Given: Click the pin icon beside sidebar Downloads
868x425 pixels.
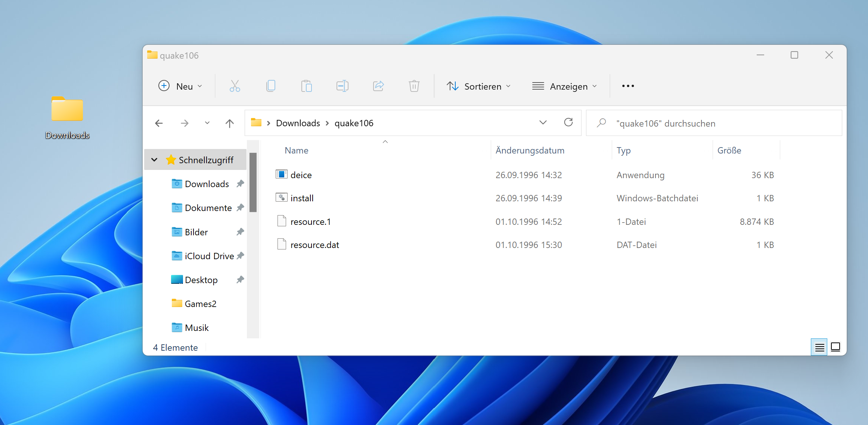Looking at the screenshot, I should pyautogui.click(x=240, y=184).
